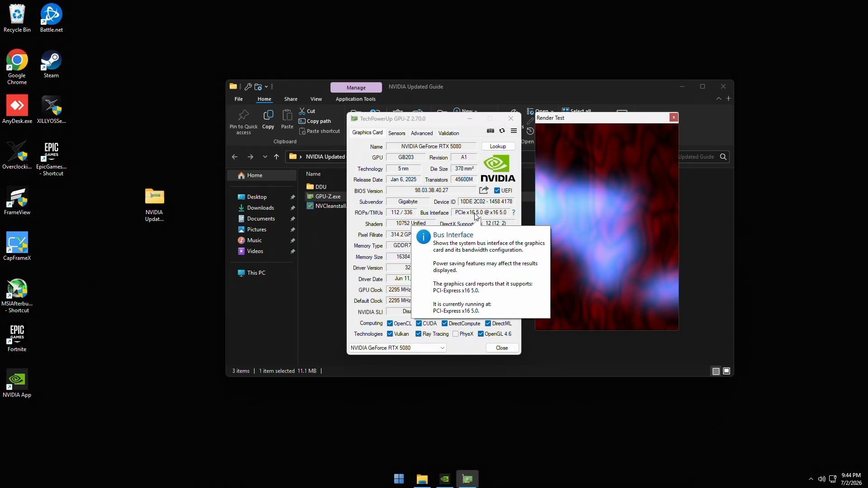Viewport: 868px width, 488px height.
Task: Show hidden system tray icons
Action: (811, 479)
